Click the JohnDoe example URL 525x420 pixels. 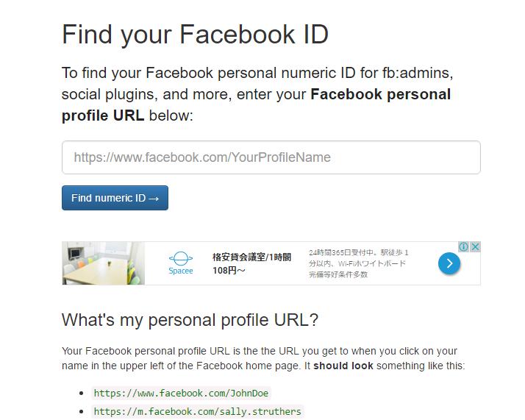181,393
